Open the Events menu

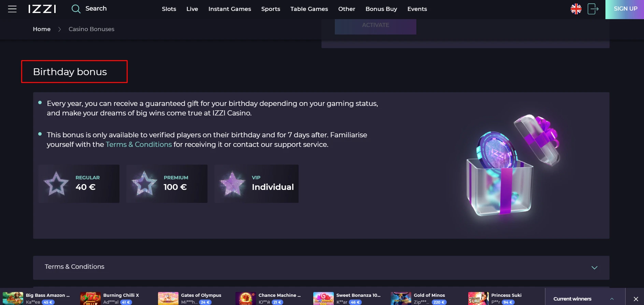pyautogui.click(x=417, y=9)
